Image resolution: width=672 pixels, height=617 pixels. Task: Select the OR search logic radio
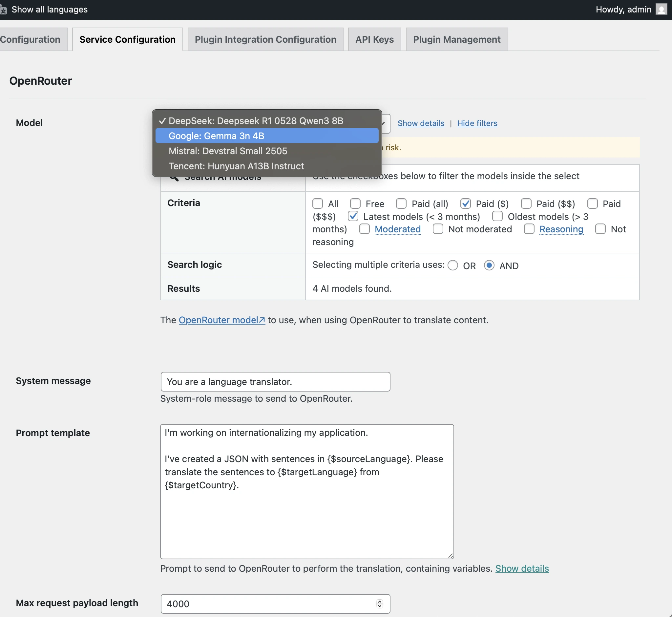tap(453, 266)
